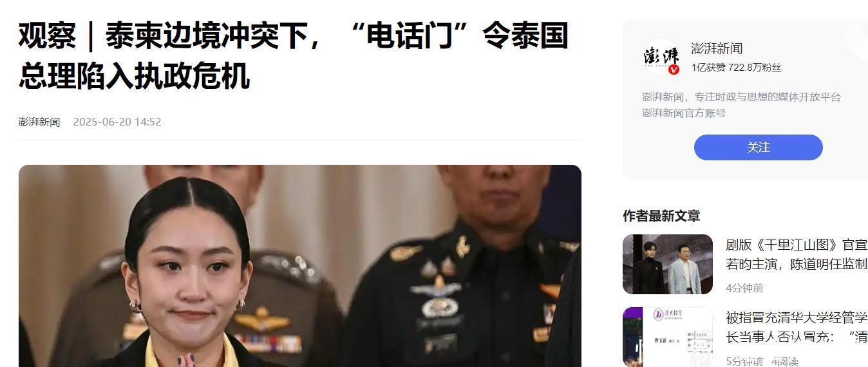
Task: Click the 作者最新文章 section heading
Action: [661, 216]
